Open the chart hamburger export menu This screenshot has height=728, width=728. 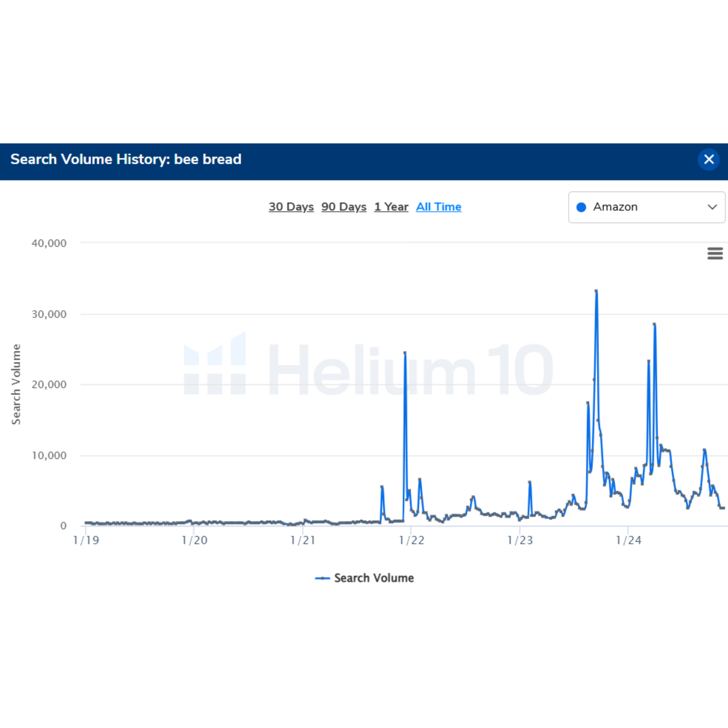pyautogui.click(x=715, y=253)
